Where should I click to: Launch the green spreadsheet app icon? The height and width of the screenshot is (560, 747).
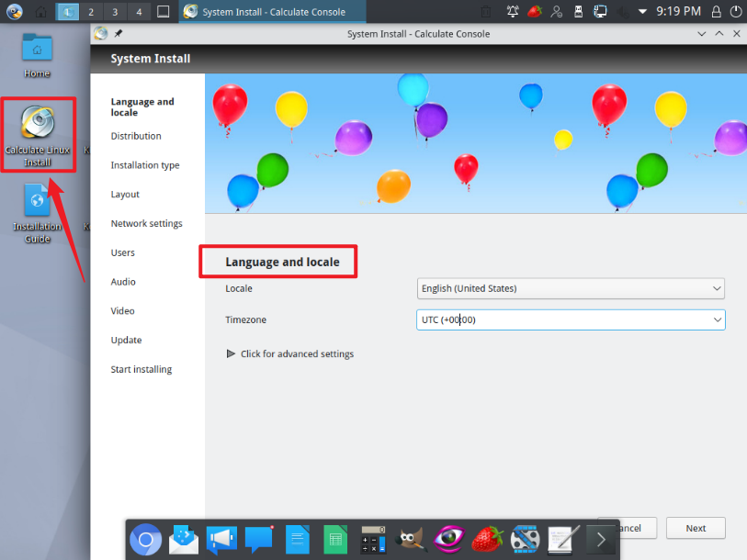tap(335, 540)
